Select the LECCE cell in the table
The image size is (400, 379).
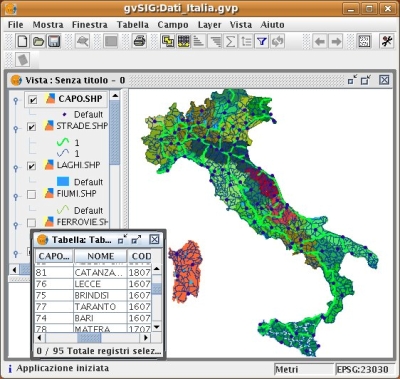tap(100, 284)
